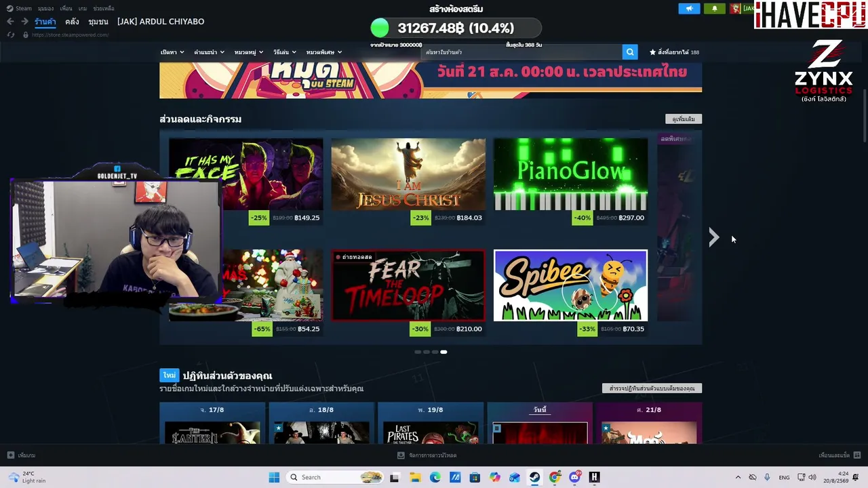Click the explore full personal calendar button

click(652, 388)
